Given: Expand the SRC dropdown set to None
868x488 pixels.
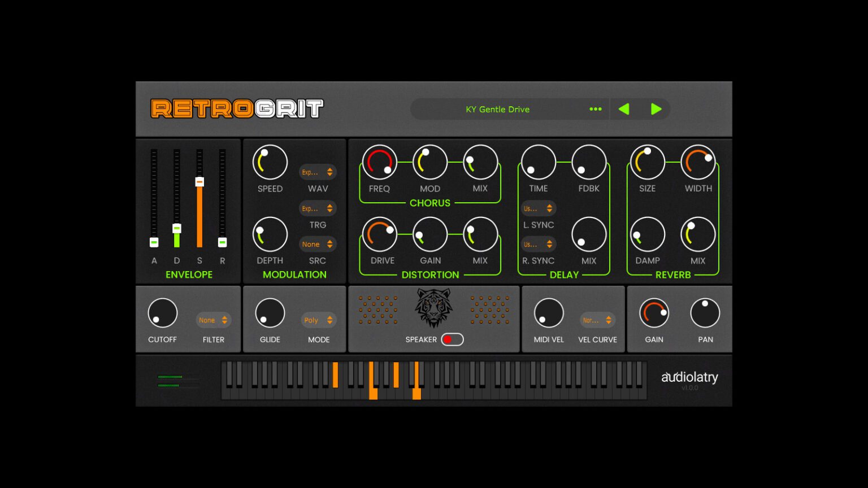Looking at the screenshot, I should coord(318,244).
